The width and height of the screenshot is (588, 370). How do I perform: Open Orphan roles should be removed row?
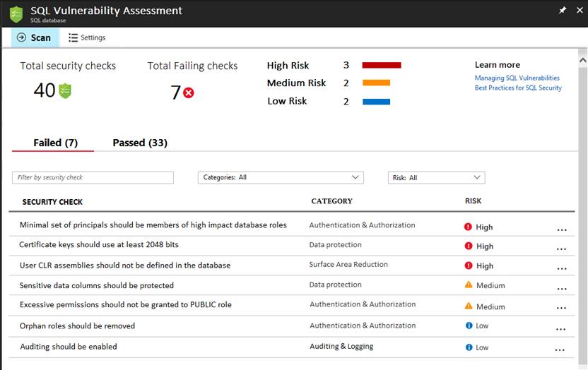[292, 326]
